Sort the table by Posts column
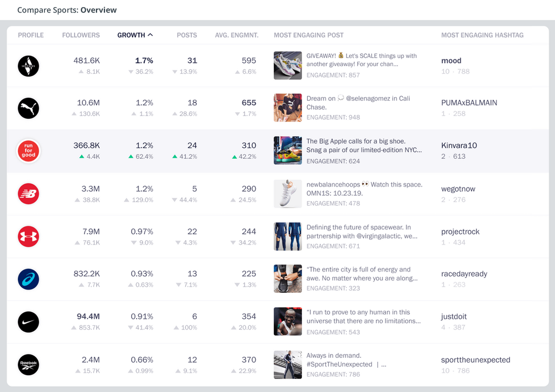 [x=187, y=35]
